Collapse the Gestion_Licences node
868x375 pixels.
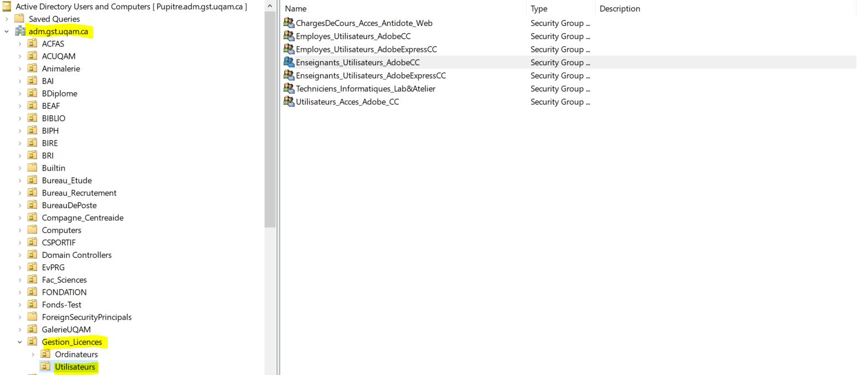click(20, 342)
